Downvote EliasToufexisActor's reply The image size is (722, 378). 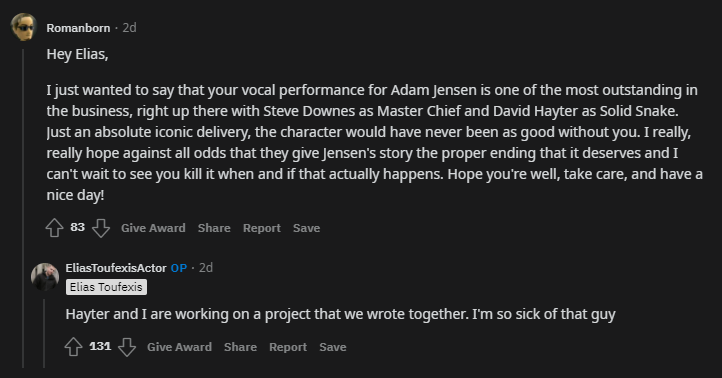click(127, 347)
